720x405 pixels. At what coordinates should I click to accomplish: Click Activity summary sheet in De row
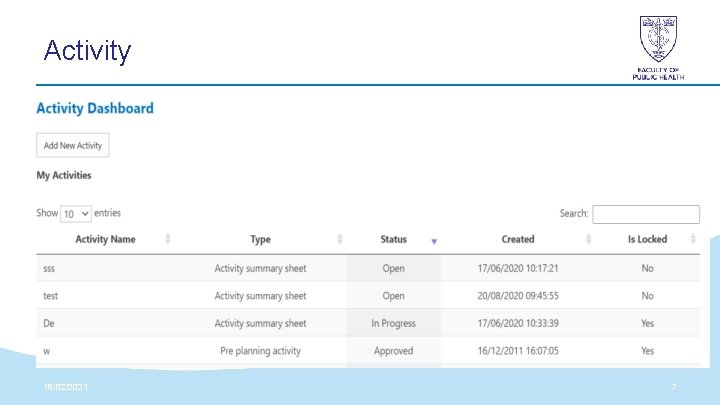pos(260,324)
